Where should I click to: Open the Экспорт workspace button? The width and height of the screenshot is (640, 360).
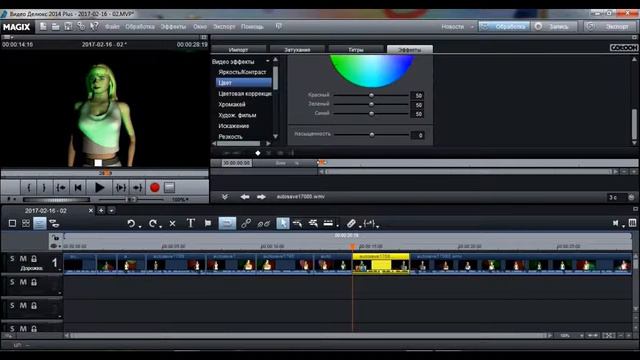click(611, 27)
